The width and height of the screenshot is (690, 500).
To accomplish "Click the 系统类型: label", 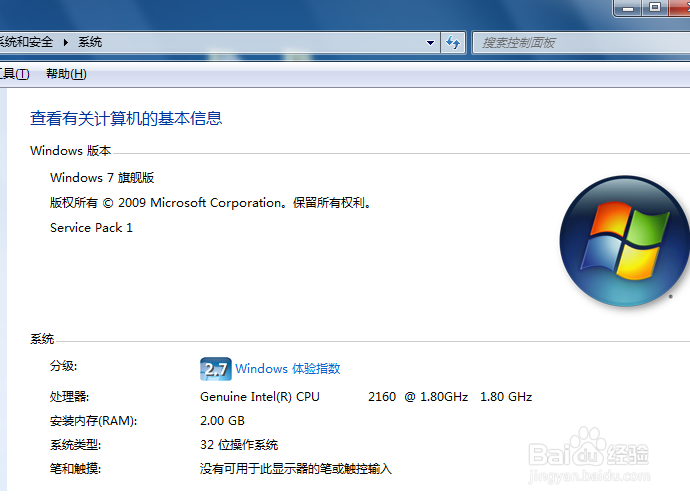I will click(x=75, y=445).
